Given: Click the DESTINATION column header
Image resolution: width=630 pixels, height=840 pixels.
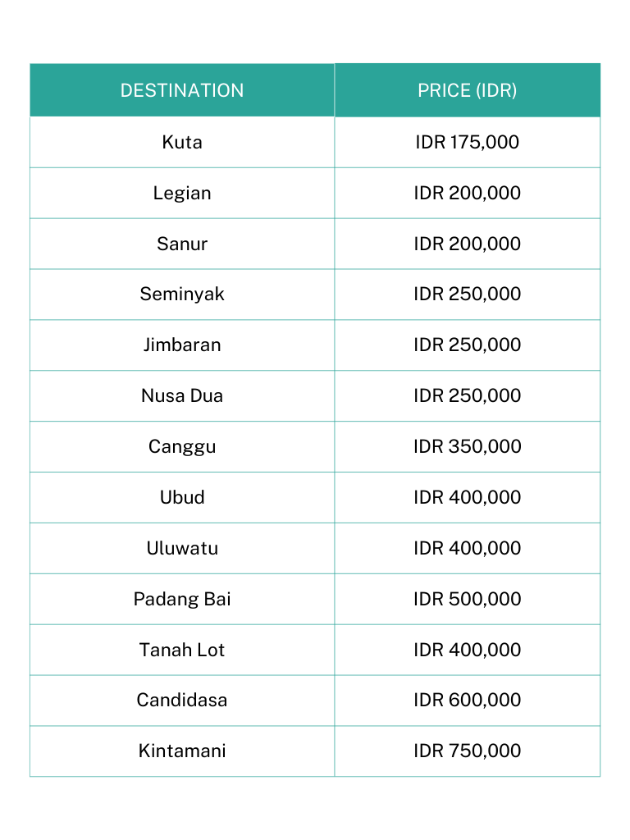Looking at the screenshot, I should [x=182, y=90].
